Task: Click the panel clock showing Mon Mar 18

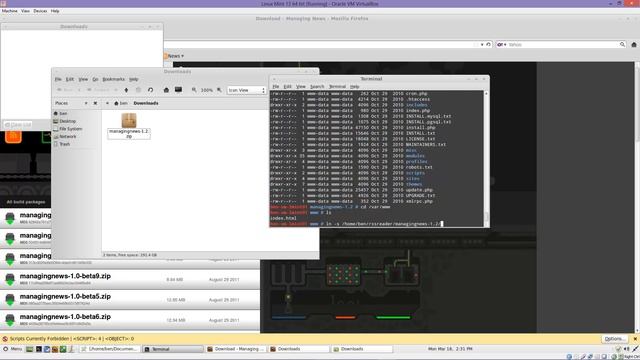Action: point(449,349)
